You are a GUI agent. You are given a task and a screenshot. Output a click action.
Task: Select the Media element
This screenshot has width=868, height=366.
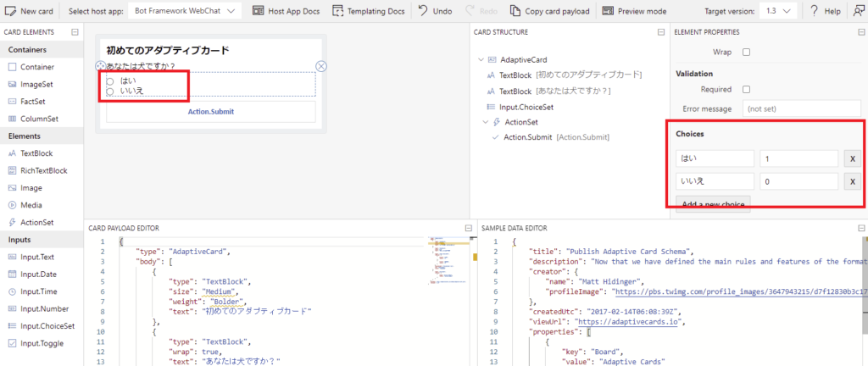click(x=31, y=204)
